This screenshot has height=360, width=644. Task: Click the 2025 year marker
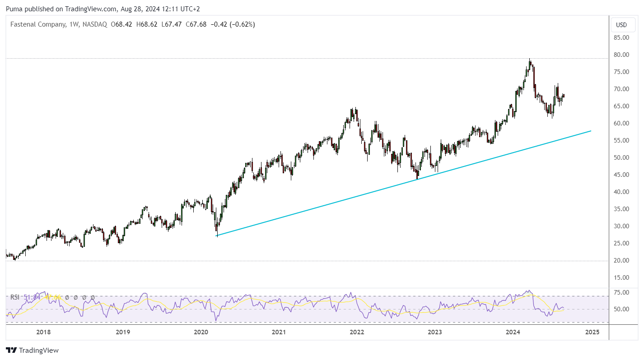click(x=592, y=332)
